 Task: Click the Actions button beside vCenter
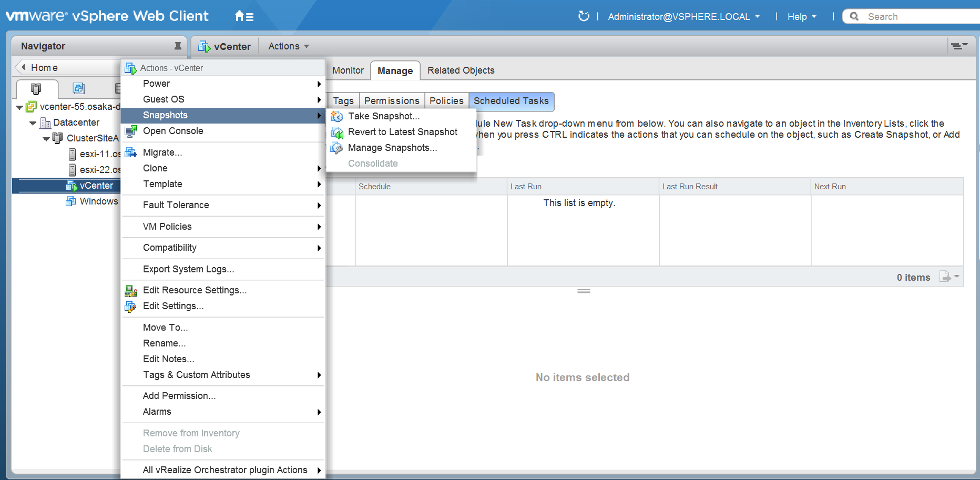click(288, 46)
